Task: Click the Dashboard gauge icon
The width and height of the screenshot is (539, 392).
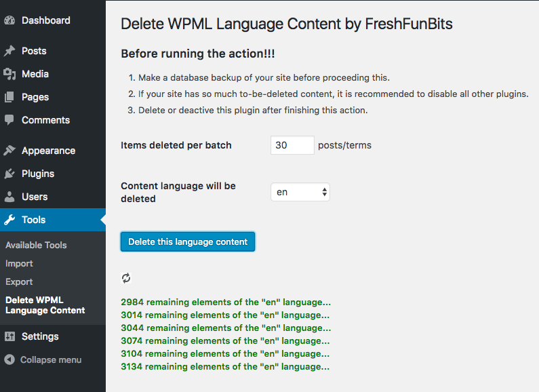Action: [9, 20]
